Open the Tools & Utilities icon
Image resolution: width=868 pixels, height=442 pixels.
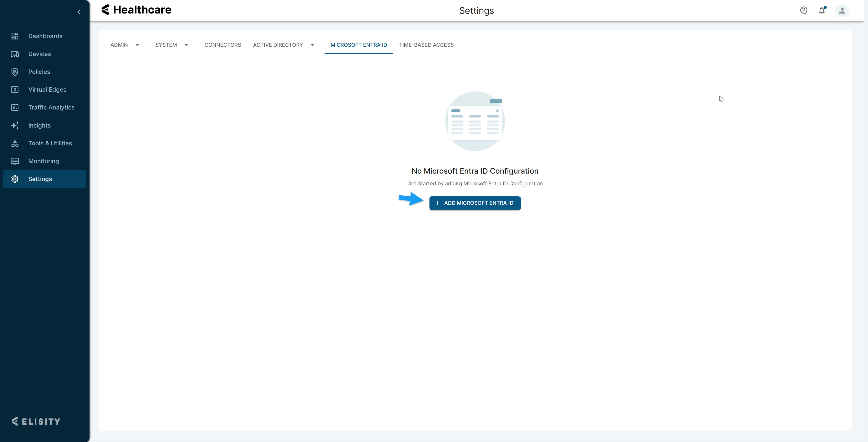pos(15,143)
